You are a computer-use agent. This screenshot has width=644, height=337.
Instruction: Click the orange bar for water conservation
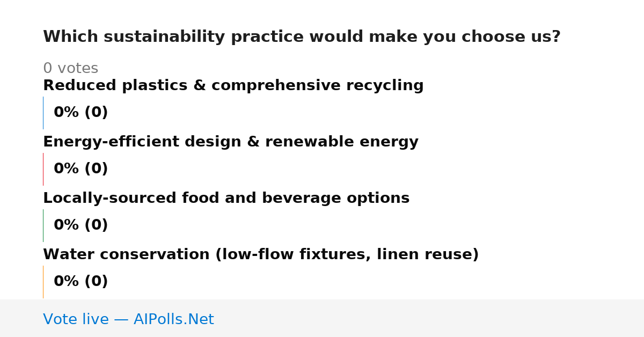[43, 282]
